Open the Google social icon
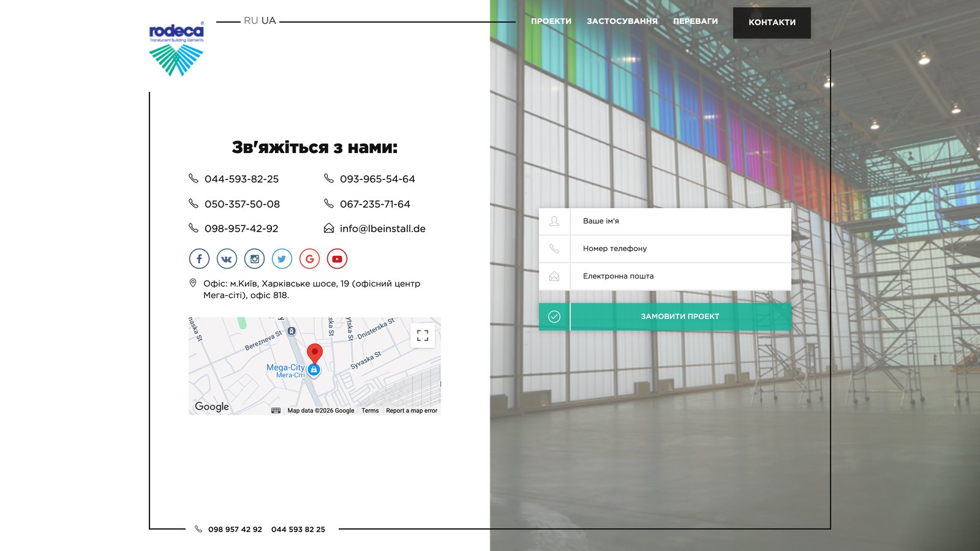 point(309,259)
